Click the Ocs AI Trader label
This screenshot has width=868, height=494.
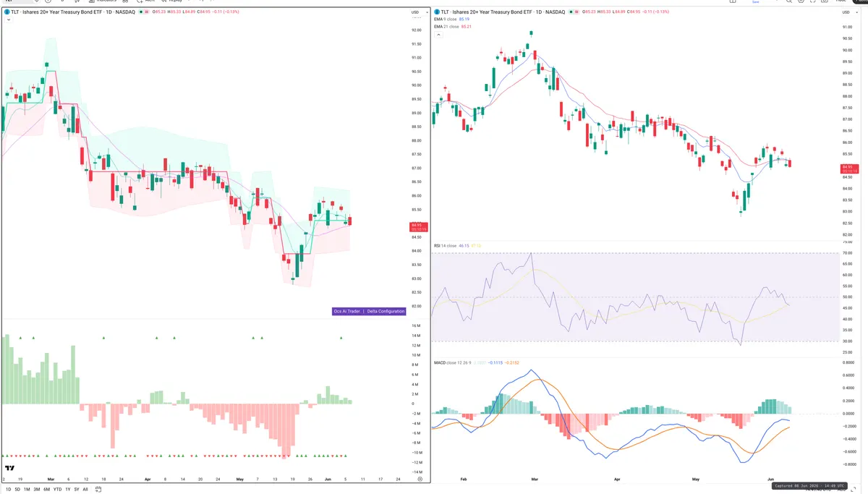pos(346,311)
